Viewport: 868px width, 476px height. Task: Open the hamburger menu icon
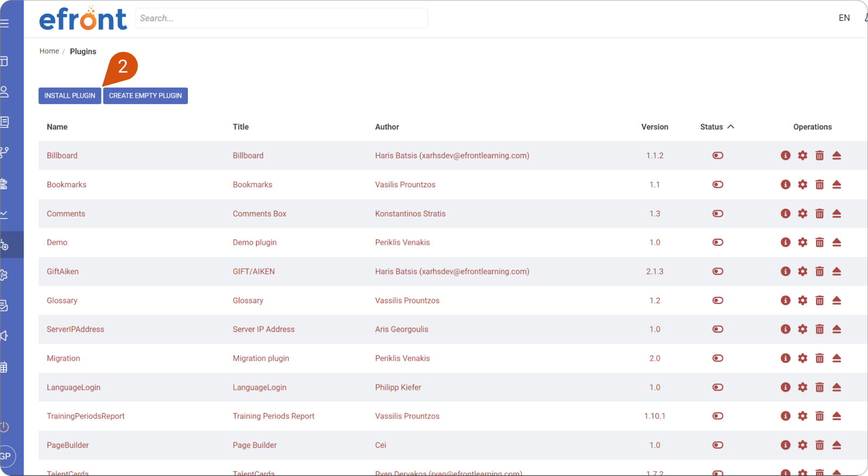click(5, 23)
